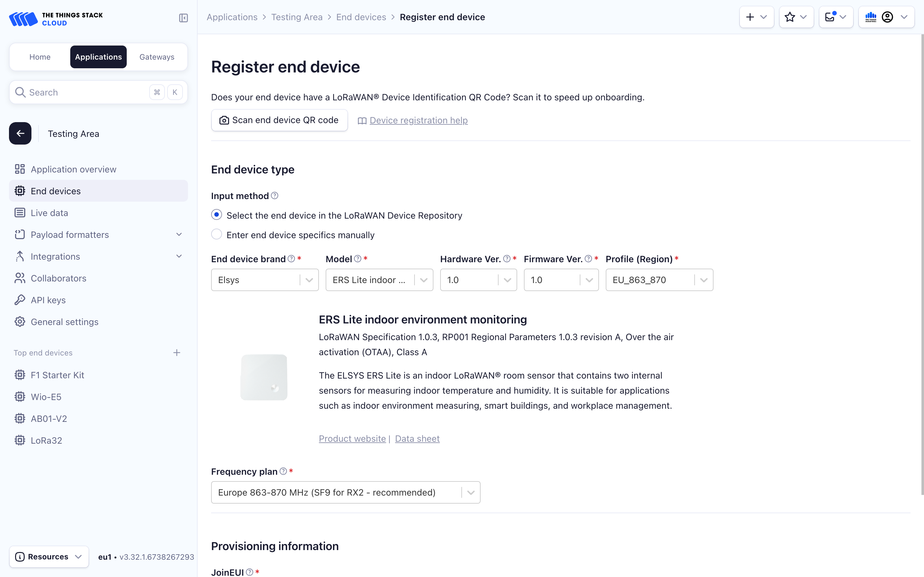
Task: Click the notifications inbox icon
Action: click(x=829, y=17)
